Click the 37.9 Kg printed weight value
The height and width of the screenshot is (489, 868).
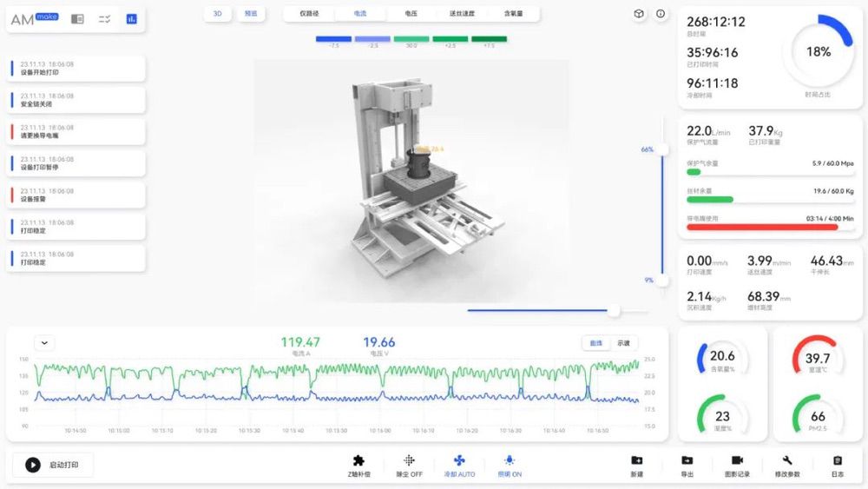766,131
